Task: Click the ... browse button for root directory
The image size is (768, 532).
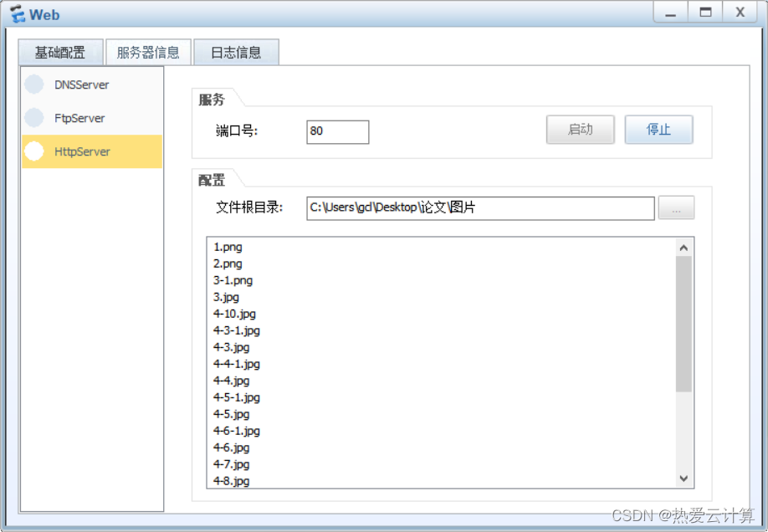Action: pyautogui.click(x=676, y=207)
